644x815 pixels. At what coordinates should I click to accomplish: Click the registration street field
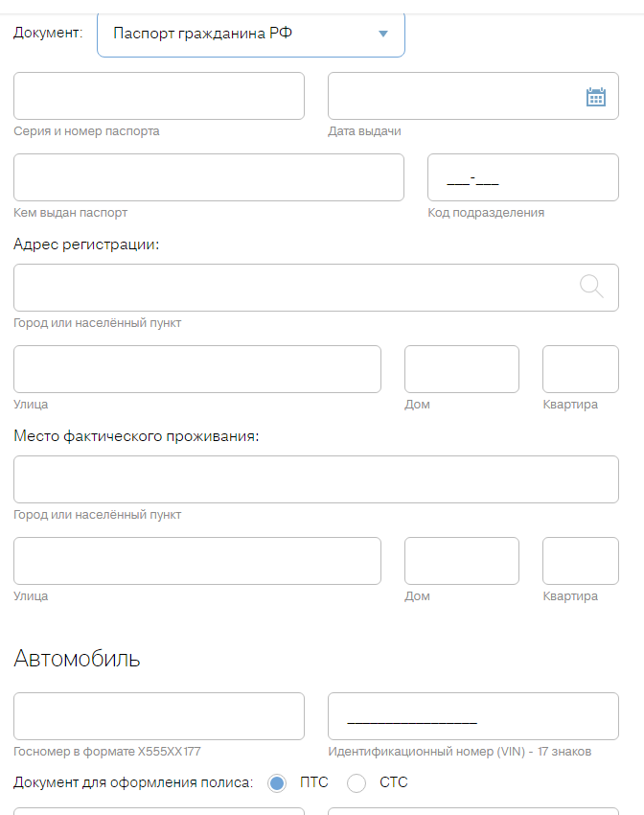click(x=197, y=369)
